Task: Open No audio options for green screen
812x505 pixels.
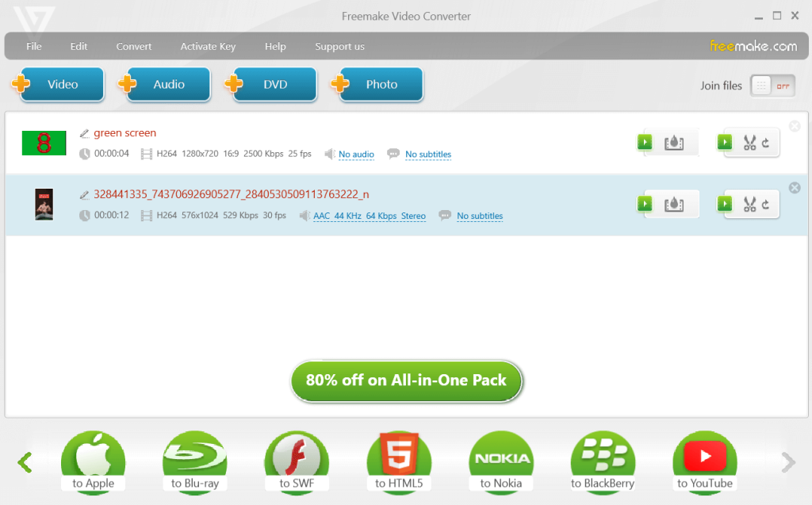Action: [356, 155]
